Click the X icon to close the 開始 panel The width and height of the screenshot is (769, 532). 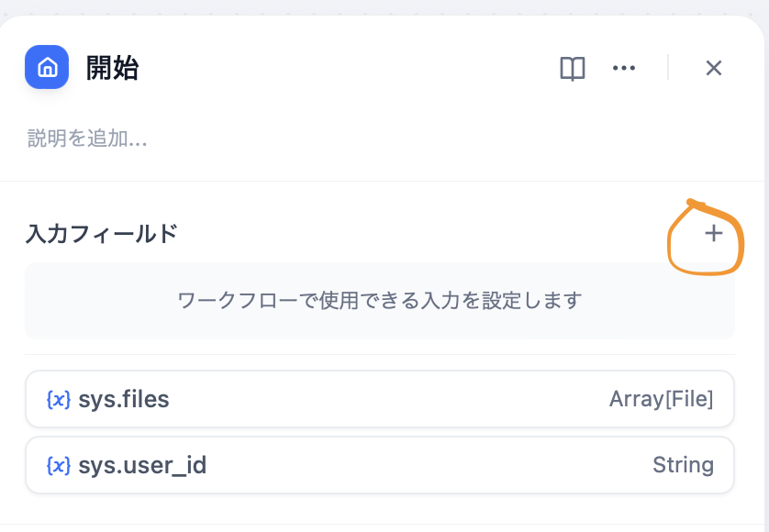[x=714, y=67]
